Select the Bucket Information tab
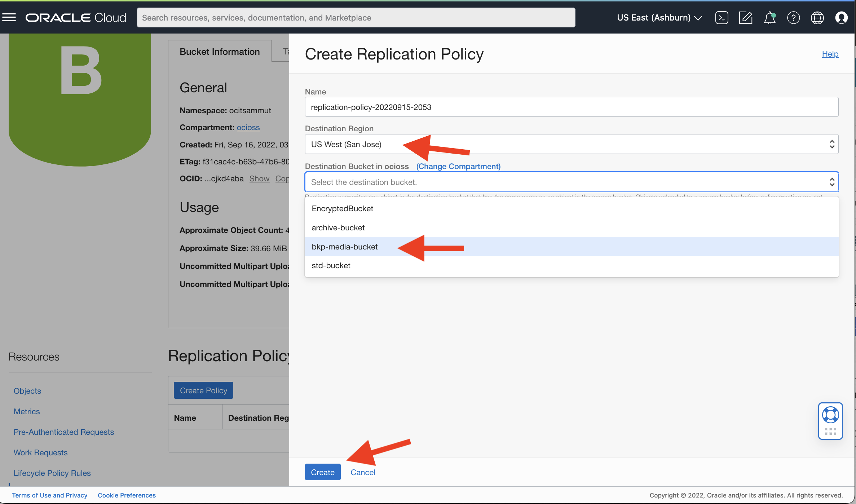856x504 pixels. click(x=220, y=52)
